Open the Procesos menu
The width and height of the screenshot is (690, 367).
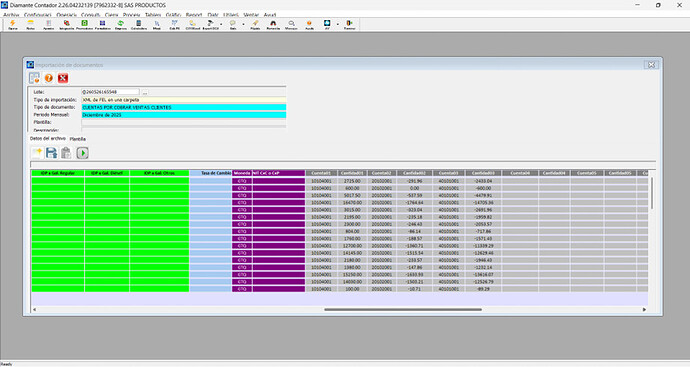click(x=132, y=15)
